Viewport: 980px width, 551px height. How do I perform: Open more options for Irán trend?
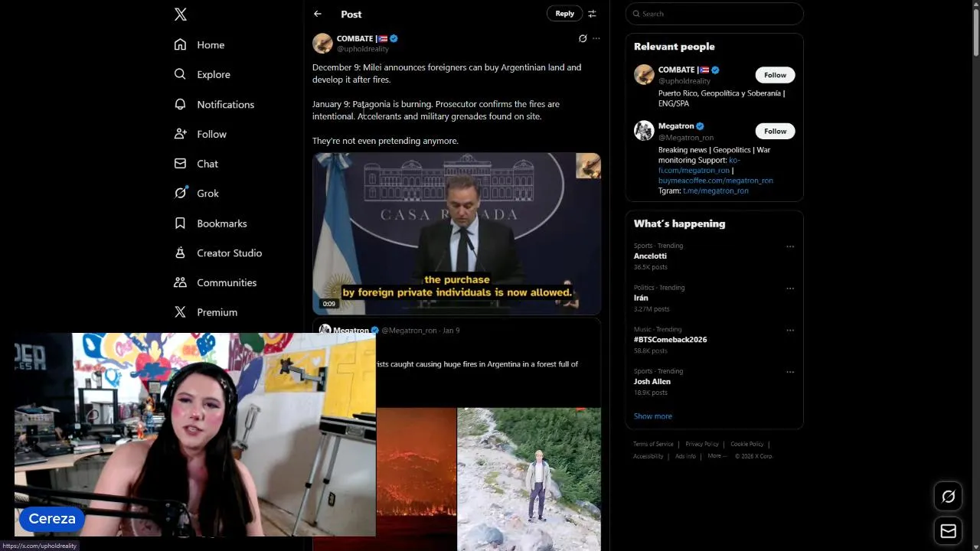tap(790, 289)
